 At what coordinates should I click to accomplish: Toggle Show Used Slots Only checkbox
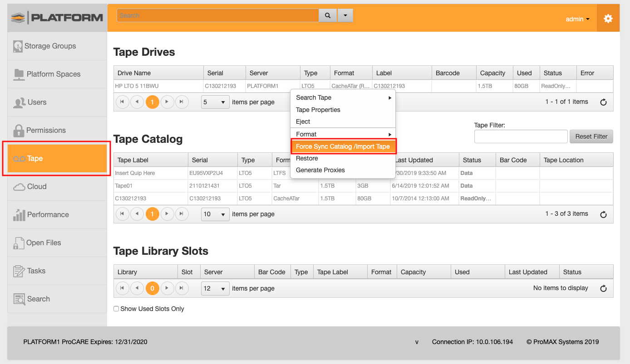tap(116, 309)
